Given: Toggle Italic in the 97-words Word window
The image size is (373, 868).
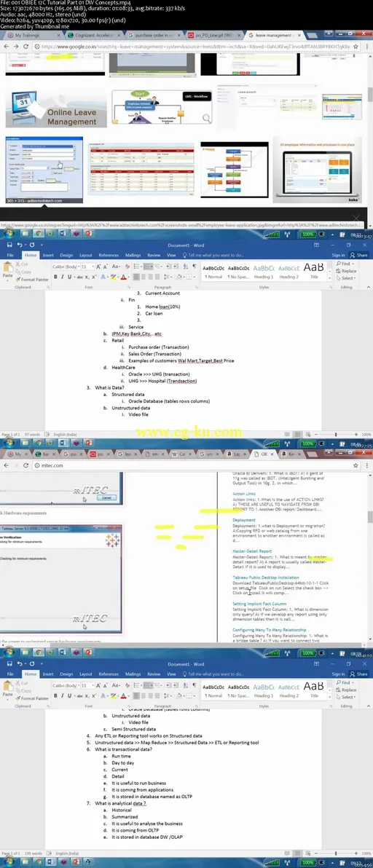Looking at the screenshot, I should pyautogui.click(x=63, y=277).
